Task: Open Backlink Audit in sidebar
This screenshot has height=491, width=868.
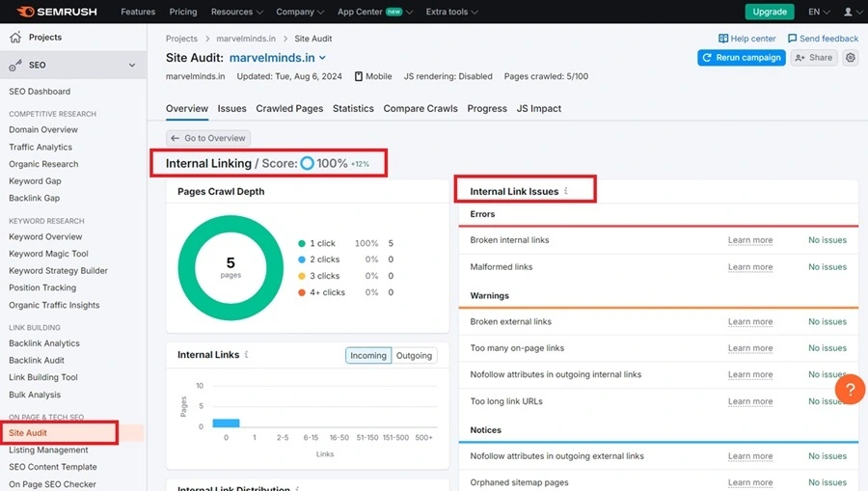Action: [x=37, y=361]
